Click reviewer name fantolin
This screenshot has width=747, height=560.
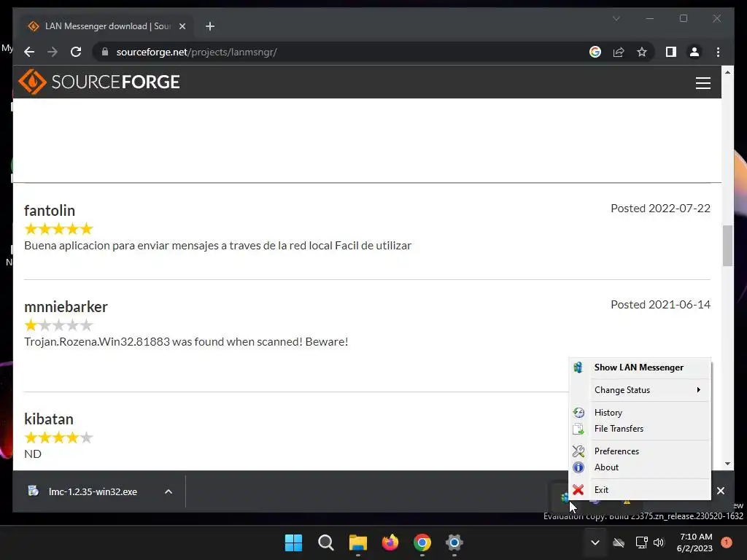(x=50, y=211)
